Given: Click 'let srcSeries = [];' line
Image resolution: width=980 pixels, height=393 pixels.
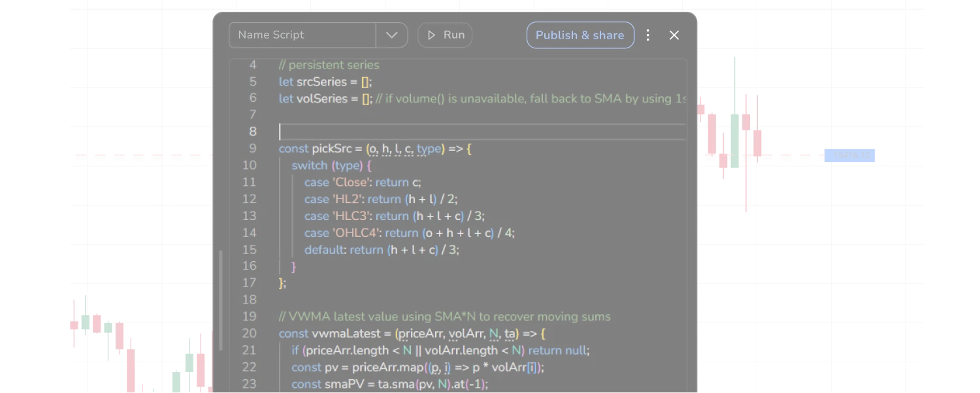Looking at the screenshot, I should 325,82.
